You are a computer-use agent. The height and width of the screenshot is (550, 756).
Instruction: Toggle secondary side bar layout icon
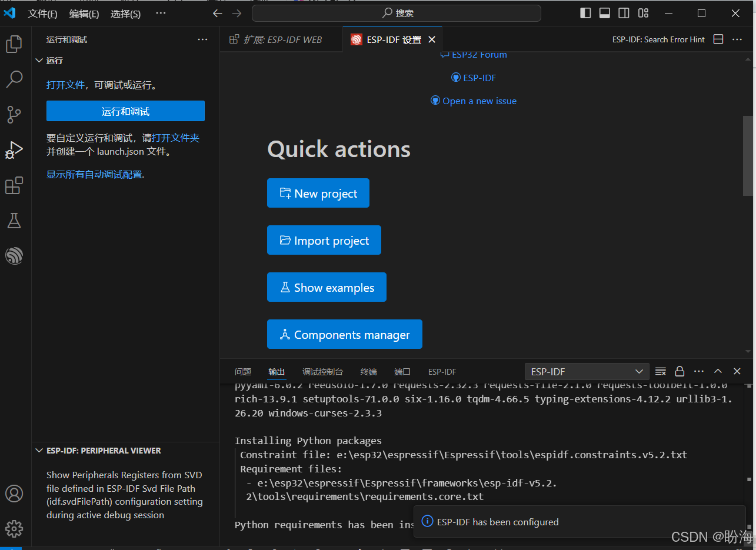tap(624, 13)
